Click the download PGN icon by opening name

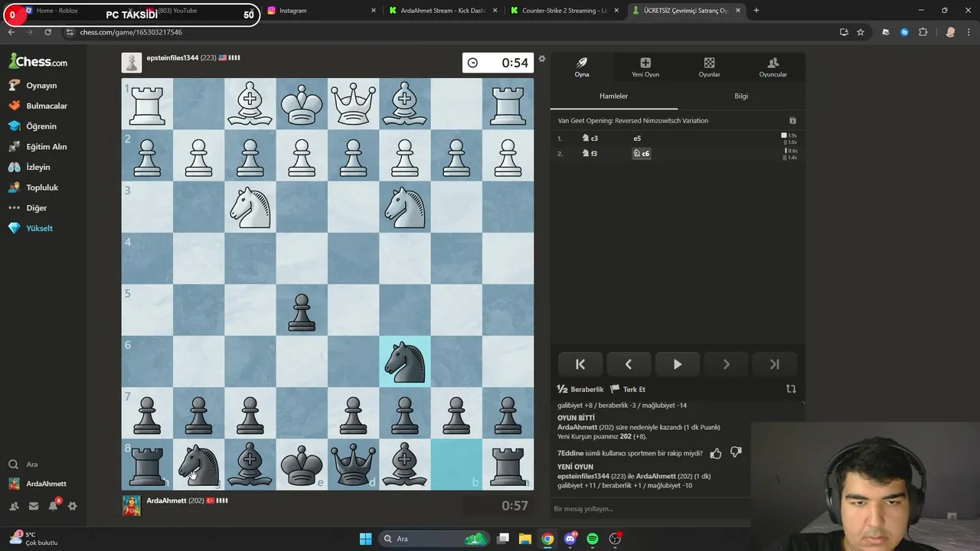(792, 121)
